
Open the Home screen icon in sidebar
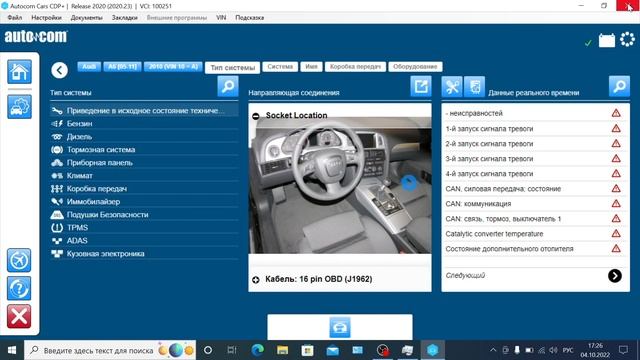[x=19, y=72]
